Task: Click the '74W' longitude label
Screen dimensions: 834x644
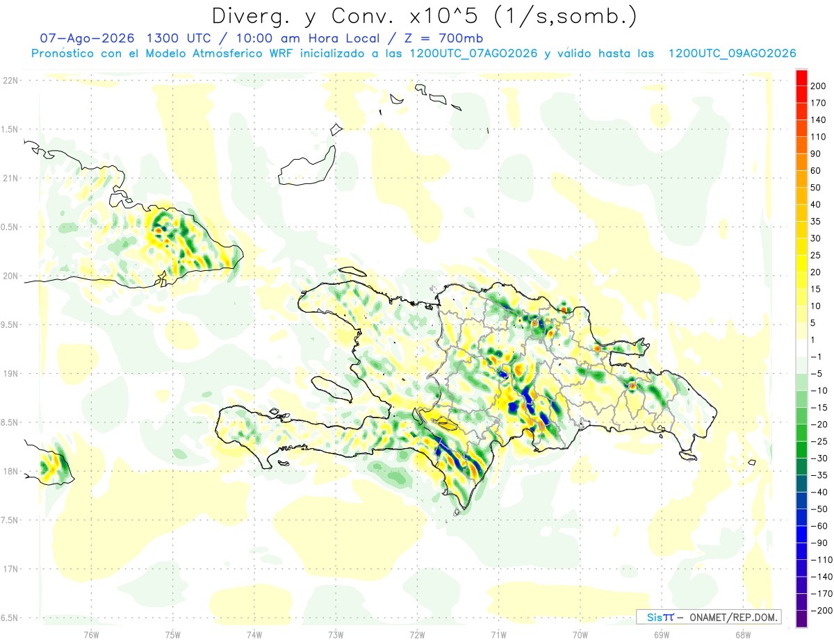Action: pos(254,634)
